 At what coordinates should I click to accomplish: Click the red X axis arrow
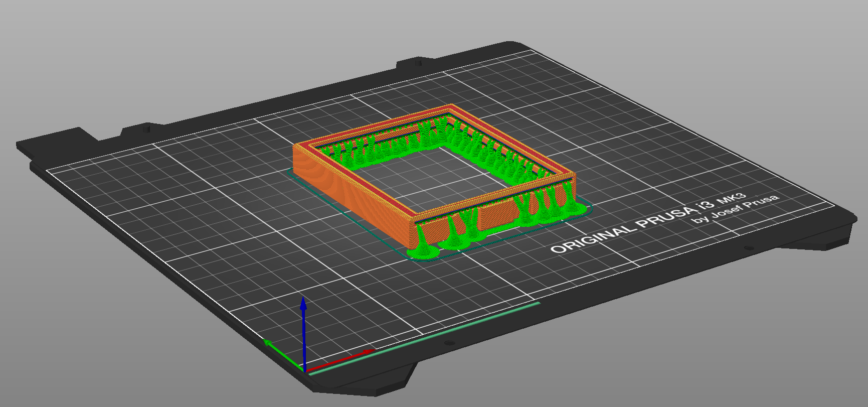pyautogui.click(x=340, y=360)
